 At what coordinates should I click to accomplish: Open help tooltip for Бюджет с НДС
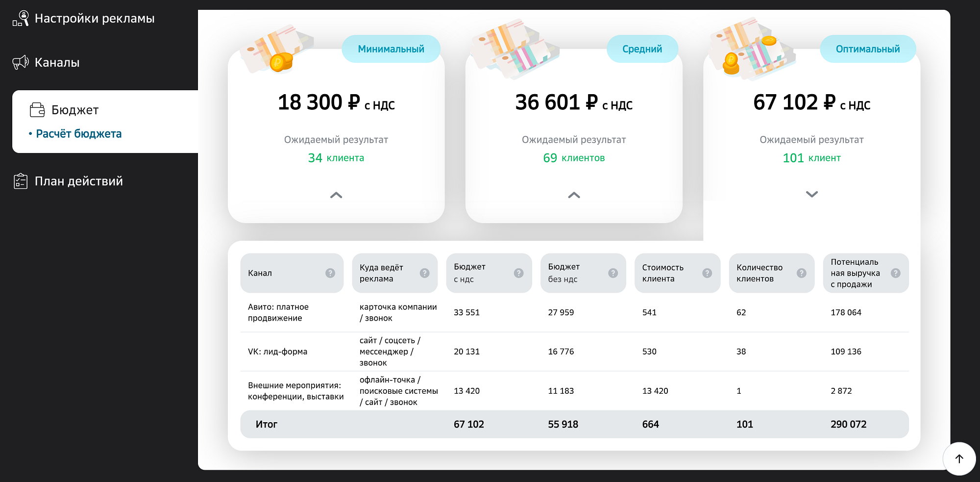click(518, 273)
